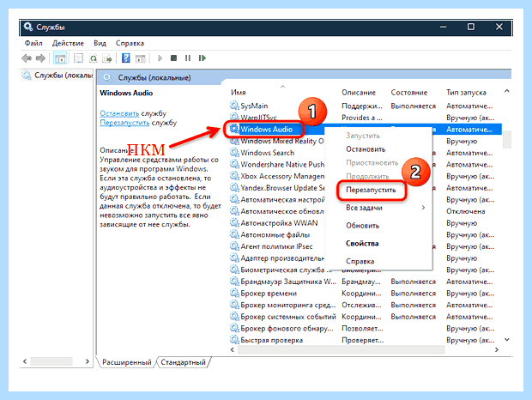This screenshot has width=532, height=400.
Task: Choose Обновить in the context menu
Action: (378, 226)
